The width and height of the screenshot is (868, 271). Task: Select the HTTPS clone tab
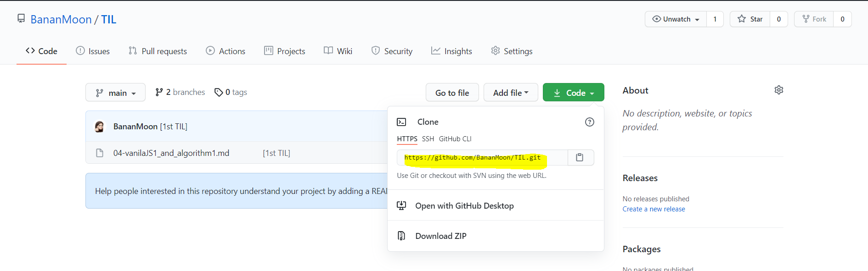[x=407, y=139]
